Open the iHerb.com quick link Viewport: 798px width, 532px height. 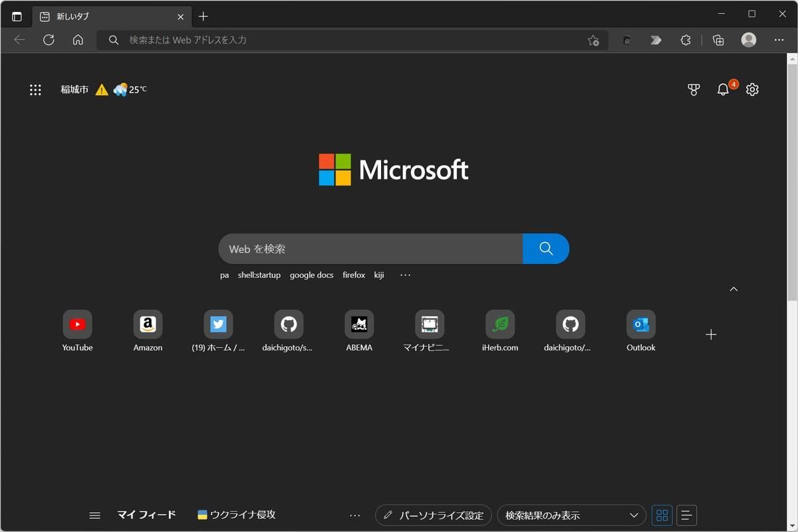(x=500, y=331)
